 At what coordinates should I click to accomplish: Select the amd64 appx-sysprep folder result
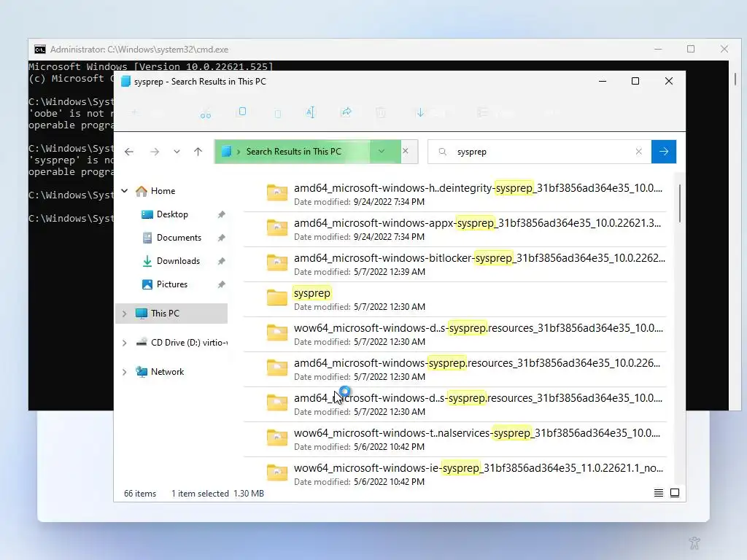click(454, 230)
